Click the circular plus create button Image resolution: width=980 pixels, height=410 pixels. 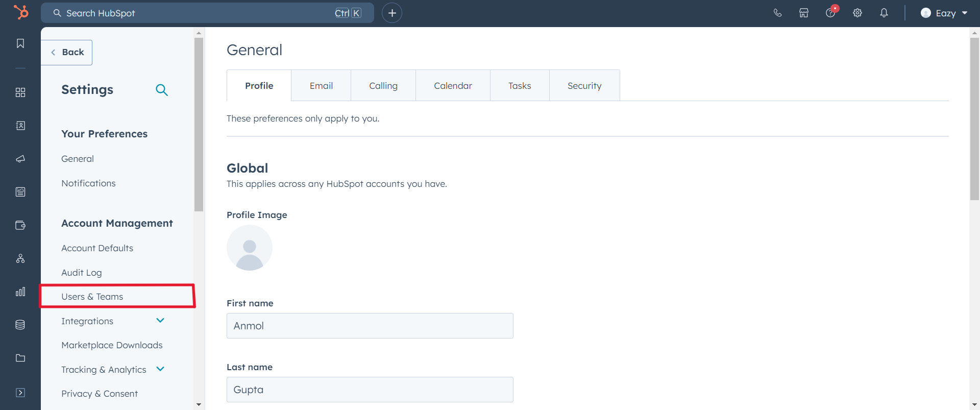(392, 13)
